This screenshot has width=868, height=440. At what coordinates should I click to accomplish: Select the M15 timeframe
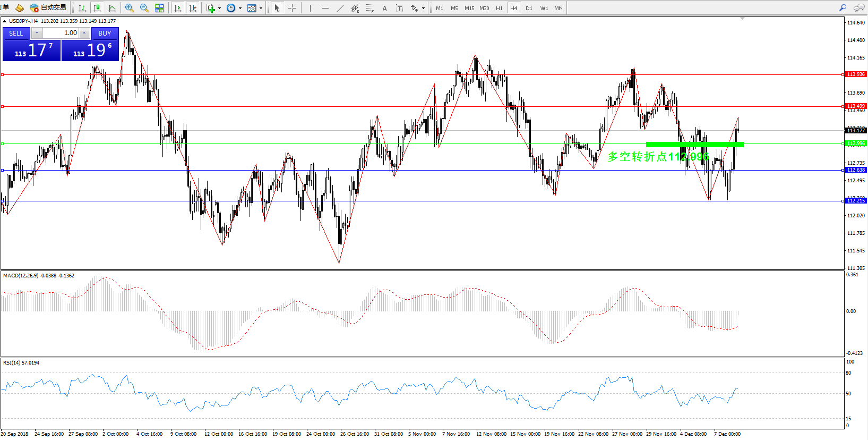click(x=469, y=8)
